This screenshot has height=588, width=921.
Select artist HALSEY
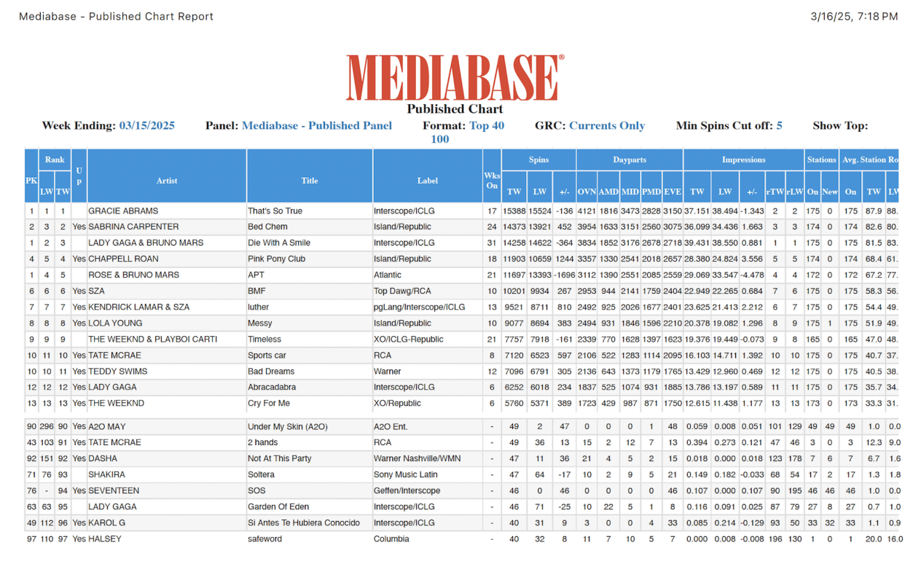click(105, 539)
